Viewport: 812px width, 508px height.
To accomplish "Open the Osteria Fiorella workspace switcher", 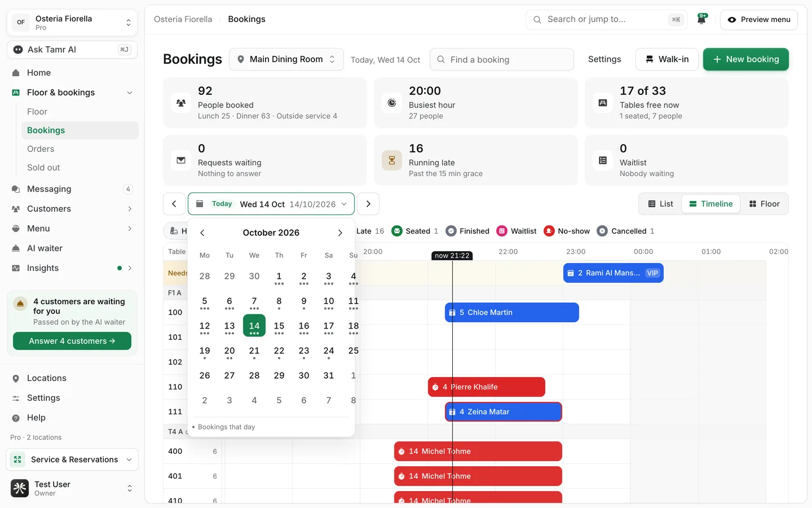I will tap(72, 23).
